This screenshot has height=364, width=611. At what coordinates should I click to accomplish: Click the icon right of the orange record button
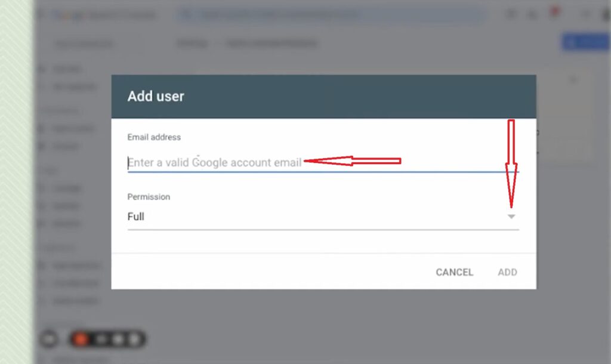pyautogui.click(x=101, y=339)
